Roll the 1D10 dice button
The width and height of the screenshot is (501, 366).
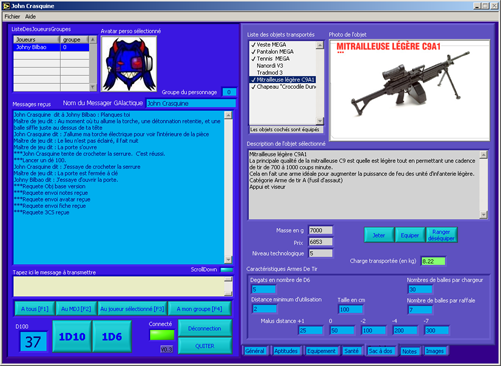pyautogui.click(x=72, y=337)
